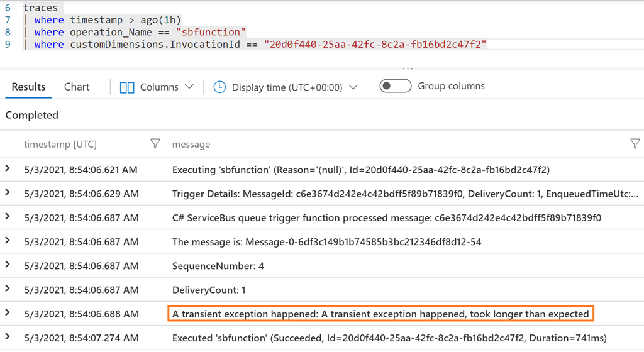This screenshot has height=352, width=644.
Task: Expand the DeliveryCount: 1 row
Action: (8, 289)
